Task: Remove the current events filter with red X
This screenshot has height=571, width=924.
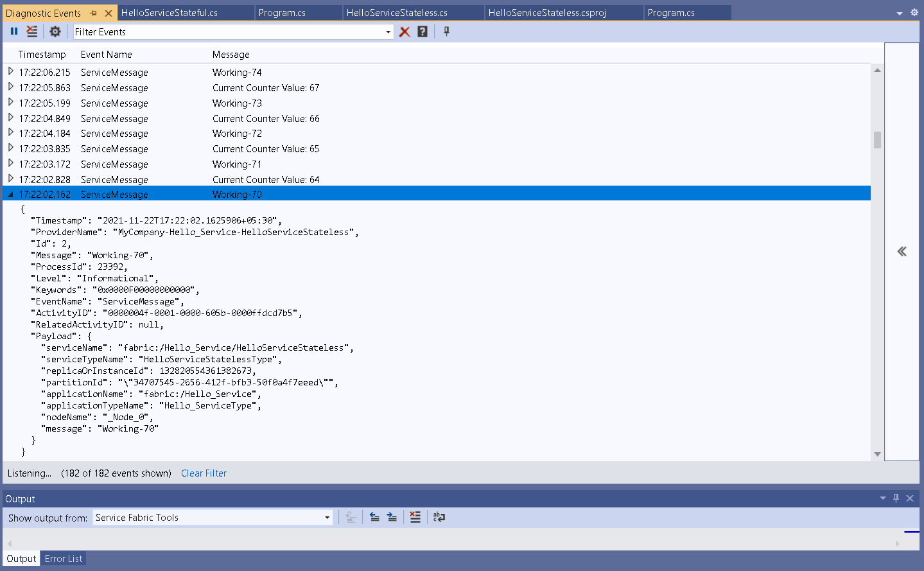Action: click(405, 31)
